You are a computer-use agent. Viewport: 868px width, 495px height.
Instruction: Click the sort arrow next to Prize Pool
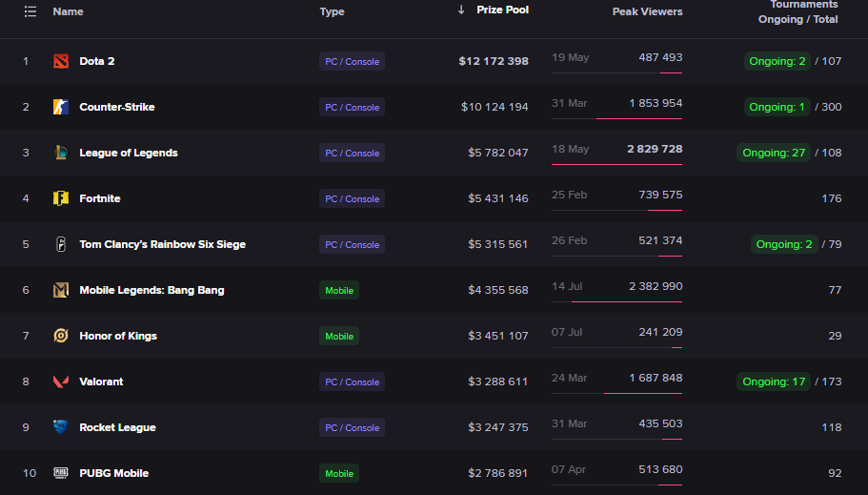tap(461, 10)
